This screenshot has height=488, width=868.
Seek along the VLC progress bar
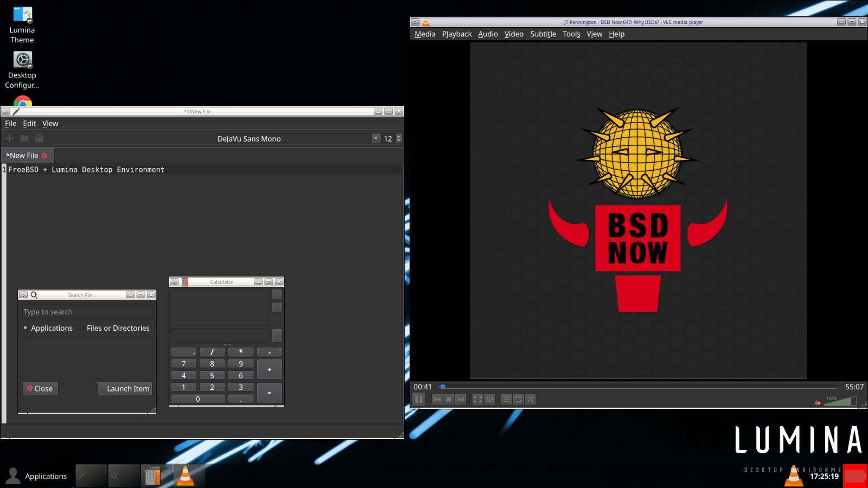639,387
